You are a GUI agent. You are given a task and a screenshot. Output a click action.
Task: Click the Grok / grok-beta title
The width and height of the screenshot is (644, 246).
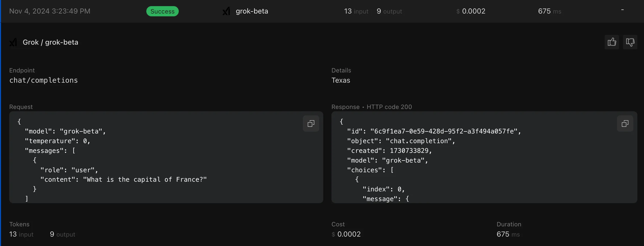tap(50, 42)
